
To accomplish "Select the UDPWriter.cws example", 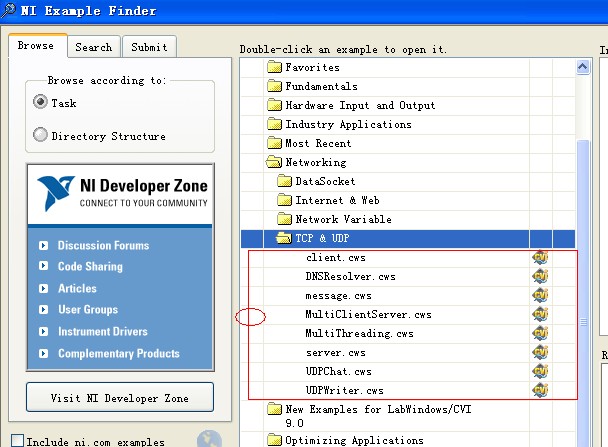I will coord(345,390).
